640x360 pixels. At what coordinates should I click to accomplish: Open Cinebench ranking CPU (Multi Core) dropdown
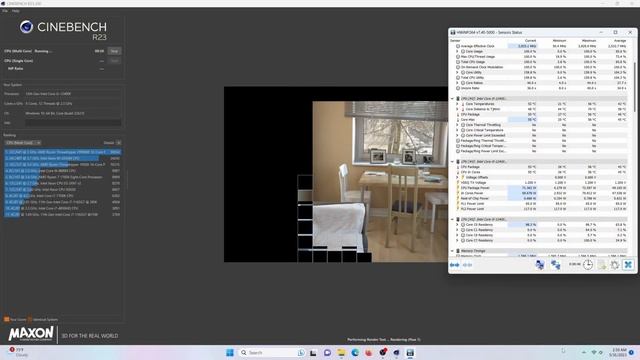pos(23,143)
